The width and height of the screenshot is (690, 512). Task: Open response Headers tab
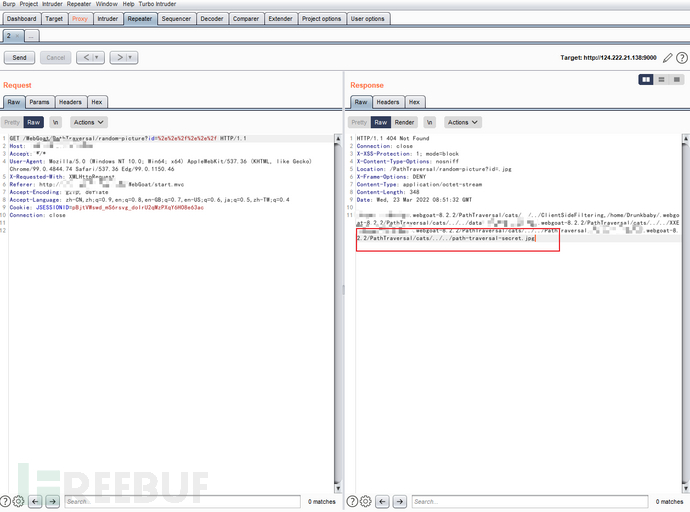[x=388, y=102]
